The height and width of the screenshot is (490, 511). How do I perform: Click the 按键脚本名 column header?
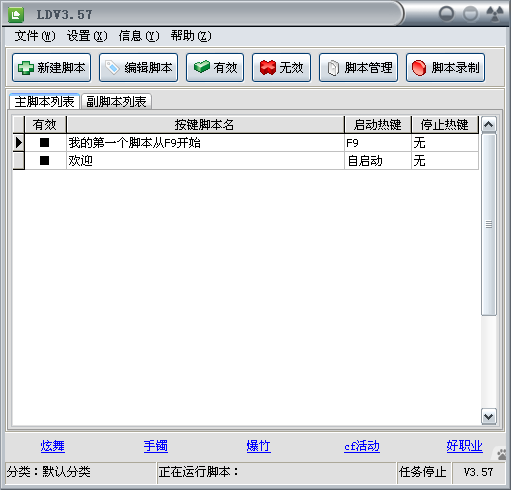click(205, 125)
